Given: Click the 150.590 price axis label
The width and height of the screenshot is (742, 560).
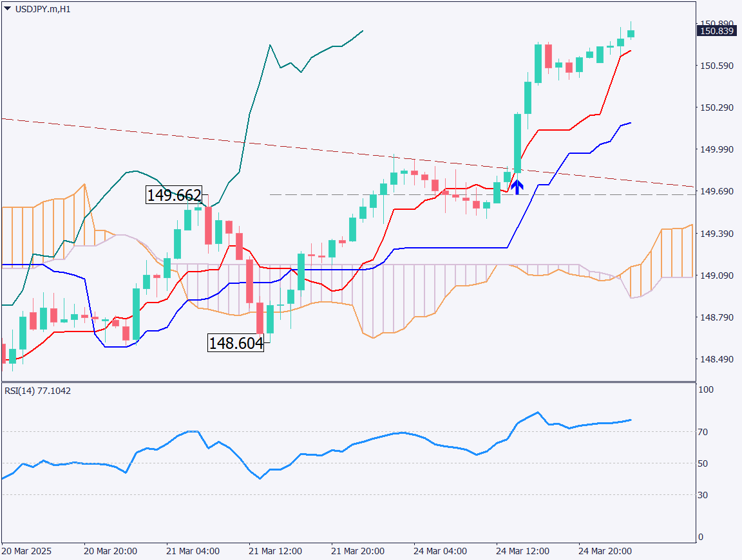Looking at the screenshot, I should click(x=717, y=66).
